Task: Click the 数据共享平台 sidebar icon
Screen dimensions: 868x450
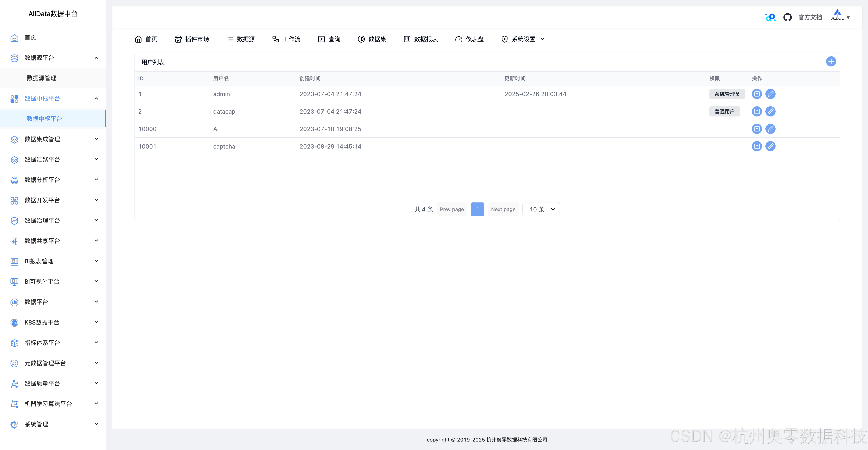Action: click(14, 241)
